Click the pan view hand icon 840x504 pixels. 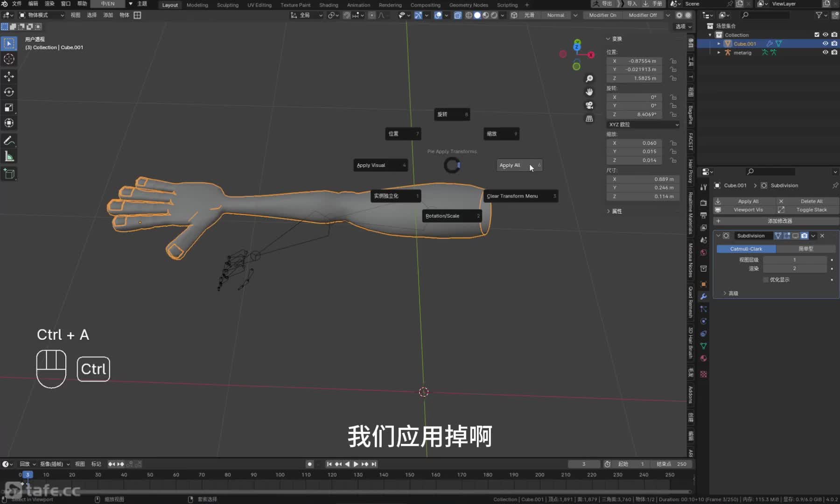pyautogui.click(x=589, y=92)
